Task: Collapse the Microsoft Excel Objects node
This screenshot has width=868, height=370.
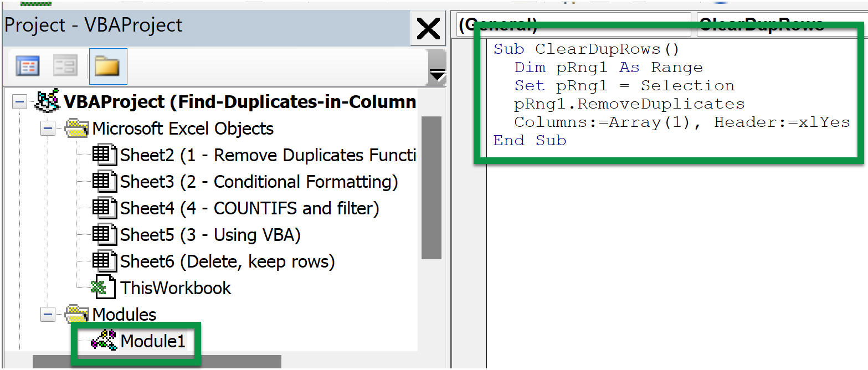Action: coord(48,128)
